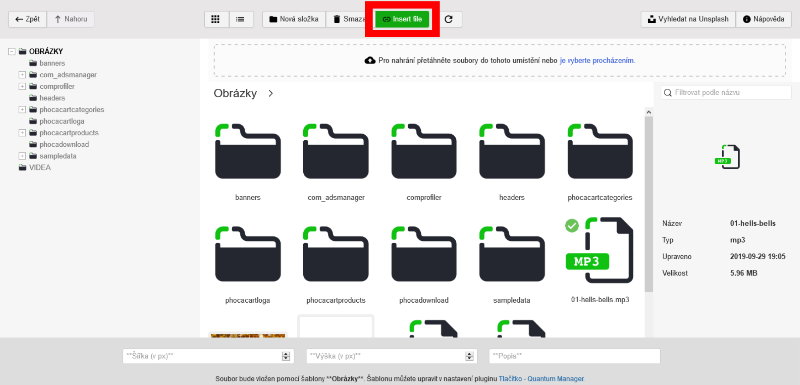Screen dimensions: 800x385
Task: Select headers in the folder tree
Action: point(52,98)
